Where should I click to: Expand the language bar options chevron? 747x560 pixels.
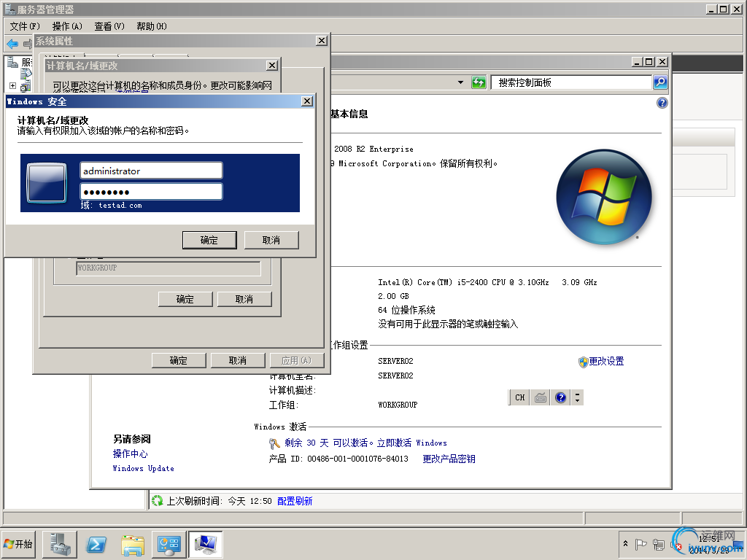[x=576, y=397]
